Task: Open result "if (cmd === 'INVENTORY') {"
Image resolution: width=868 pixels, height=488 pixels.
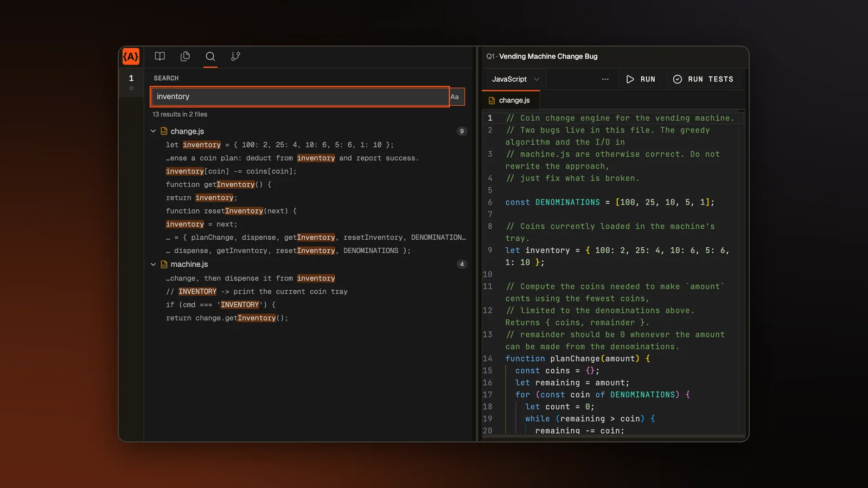Action: (x=221, y=305)
